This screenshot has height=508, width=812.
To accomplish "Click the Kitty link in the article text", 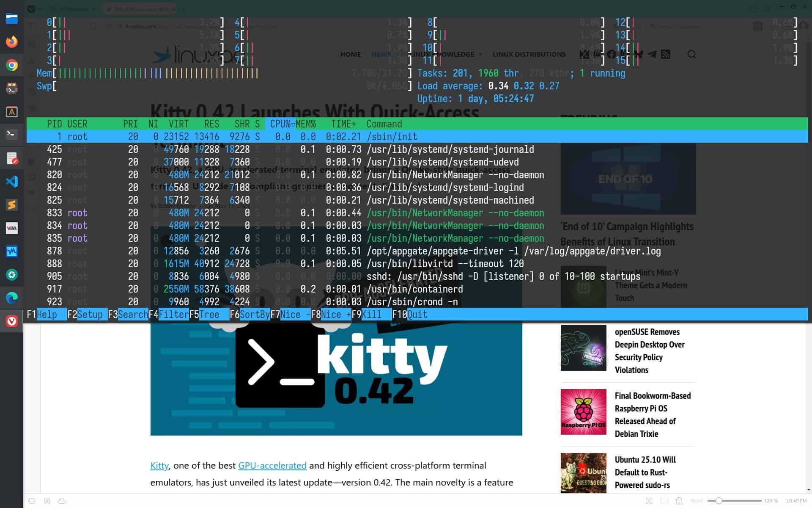I will 159,465.
